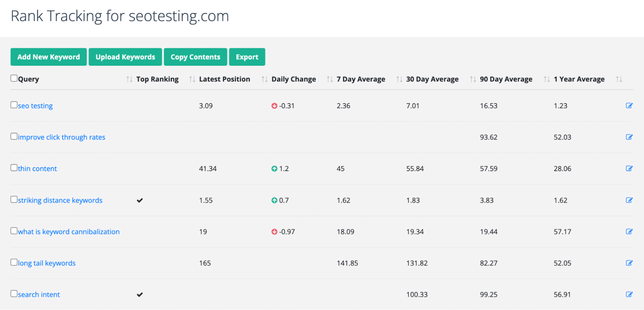The height and width of the screenshot is (310, 644).
Task: Sort by 1 Year Average arrows
Action: coord(619,79)
